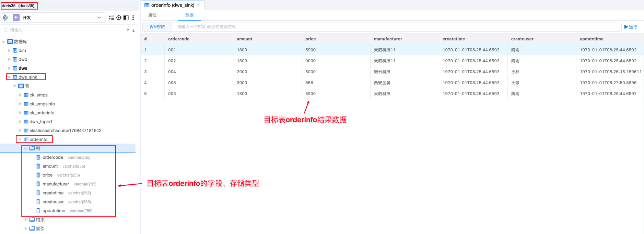Collapse the orderinfo table node
The height and width of the screenshot is (234, 644).
pos(20,139)
